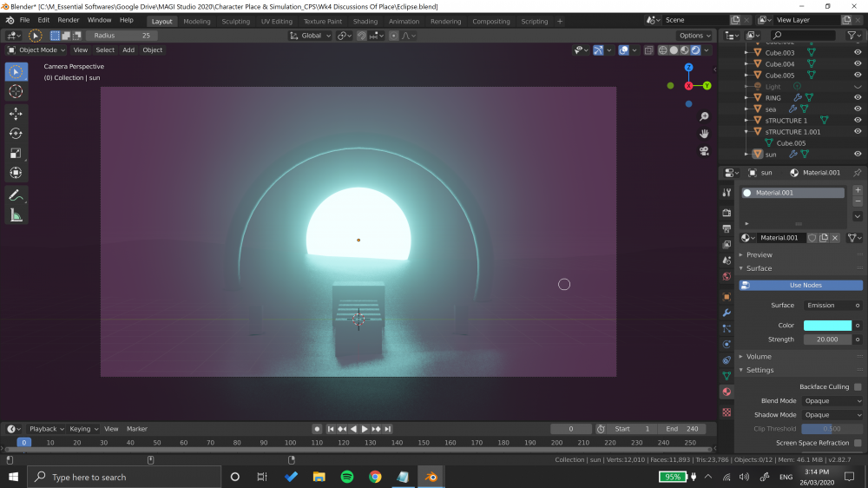868x488 pixels.
Task: Open the Blend Mode dropdown
Action: [x=832, y=400]
